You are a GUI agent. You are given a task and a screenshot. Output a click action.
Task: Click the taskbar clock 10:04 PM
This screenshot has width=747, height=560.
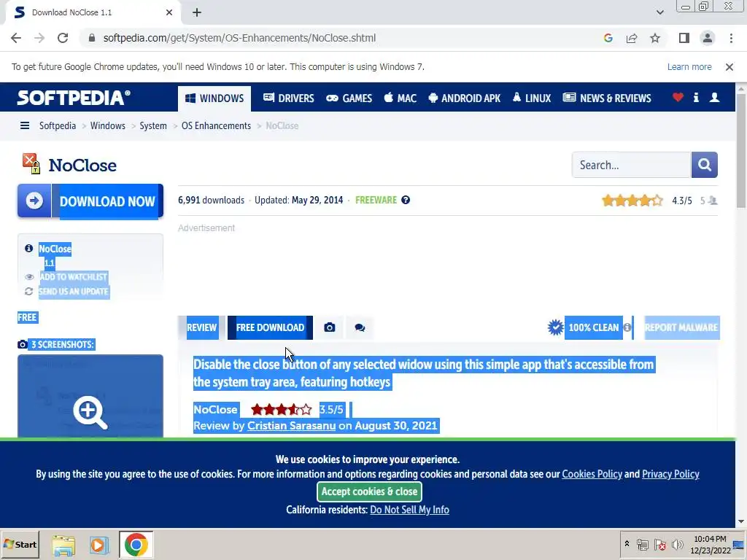710,544
